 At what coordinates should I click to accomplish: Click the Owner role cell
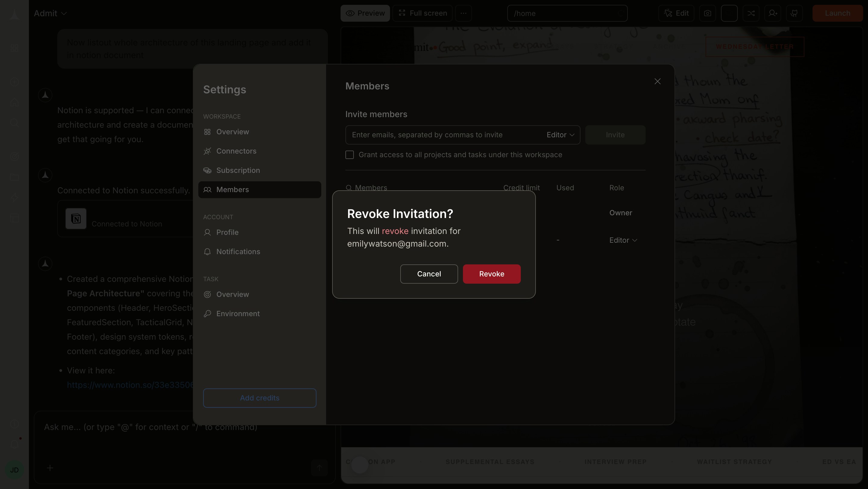pos(621,213)
